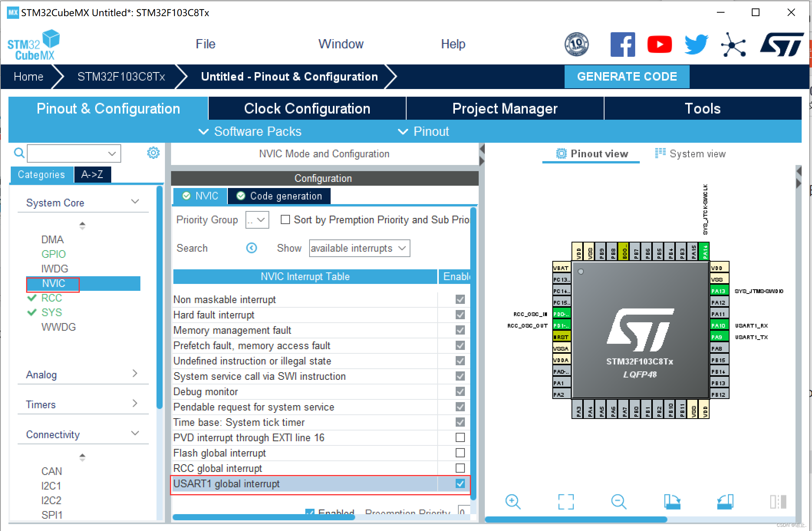Open the Code generation tab
Screen dimensions: 812x531
[x=279, y=196]
